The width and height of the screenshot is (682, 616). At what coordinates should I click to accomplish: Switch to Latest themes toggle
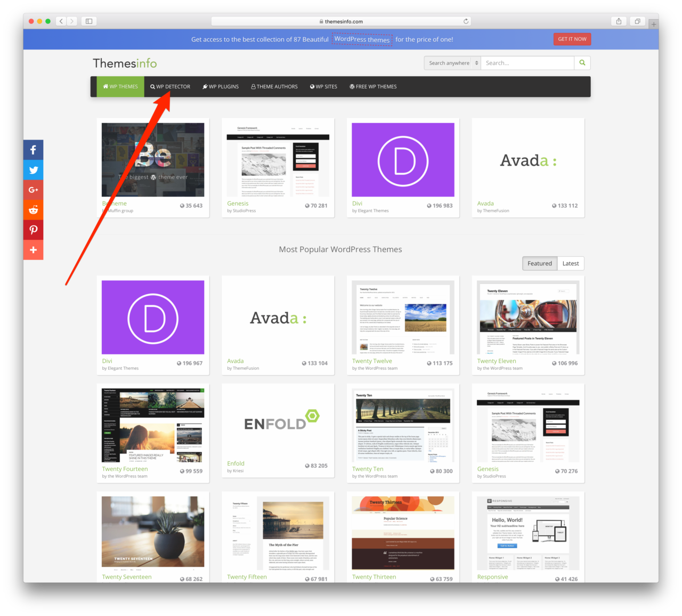tap(571, 263)
